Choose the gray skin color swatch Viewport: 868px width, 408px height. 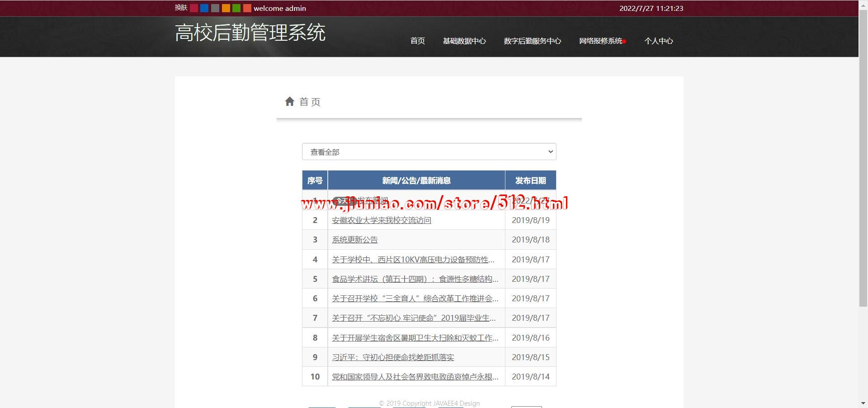point(215,8)
